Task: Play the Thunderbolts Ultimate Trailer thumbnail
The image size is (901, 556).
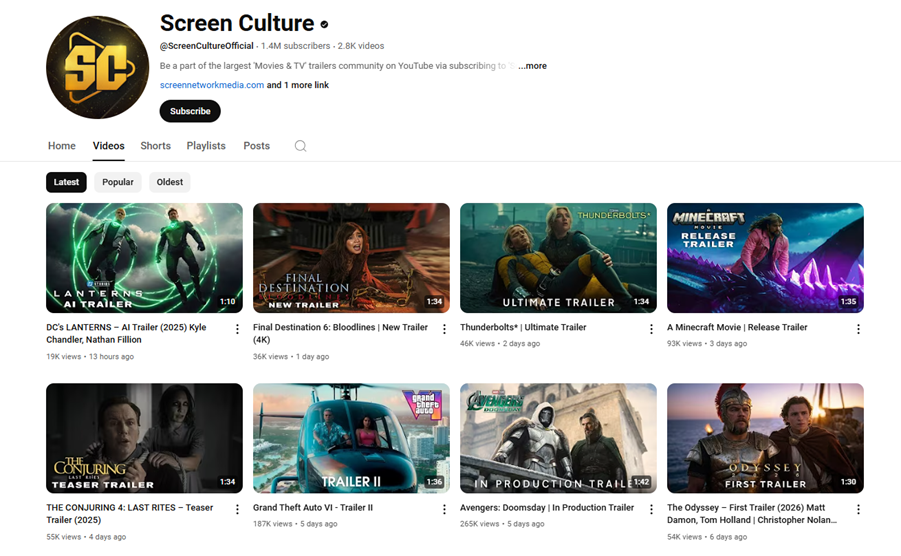Action: (x=558, y=258)
